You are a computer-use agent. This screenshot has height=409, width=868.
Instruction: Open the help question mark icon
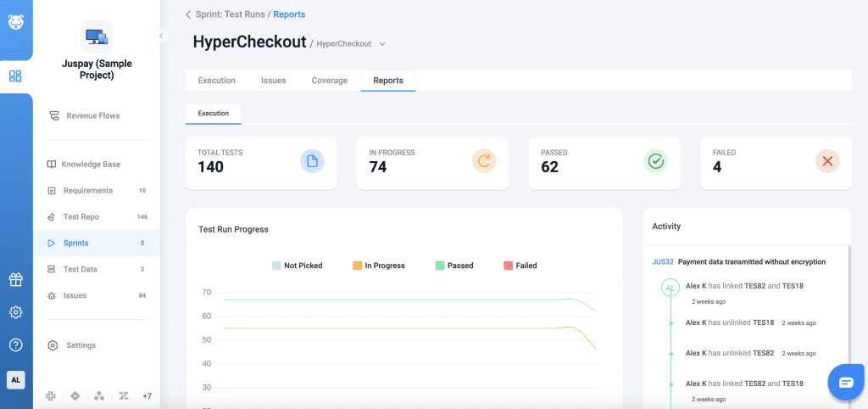(x=15, y=345)
